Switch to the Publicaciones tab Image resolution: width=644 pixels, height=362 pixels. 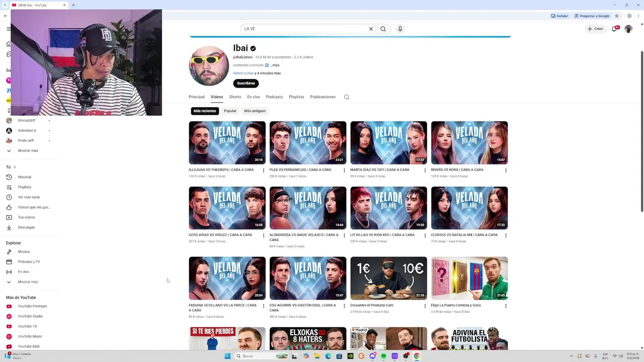pos(323,97)
